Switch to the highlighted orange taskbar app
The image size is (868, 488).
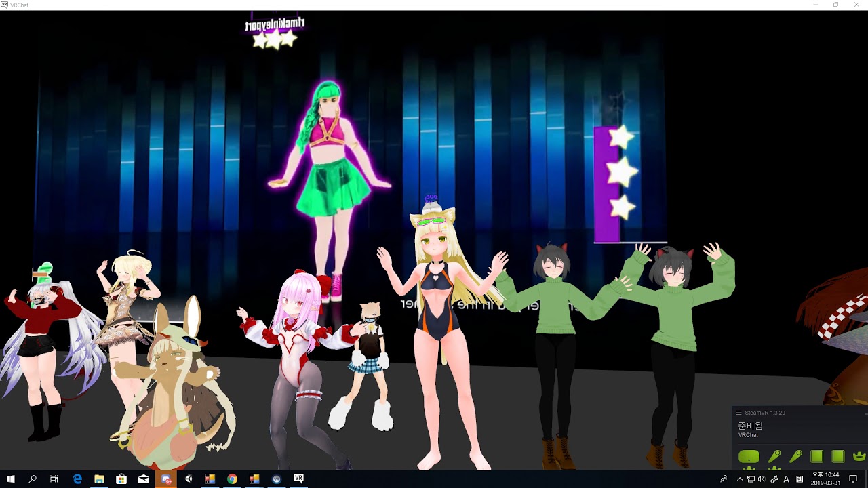pos(166,479)
